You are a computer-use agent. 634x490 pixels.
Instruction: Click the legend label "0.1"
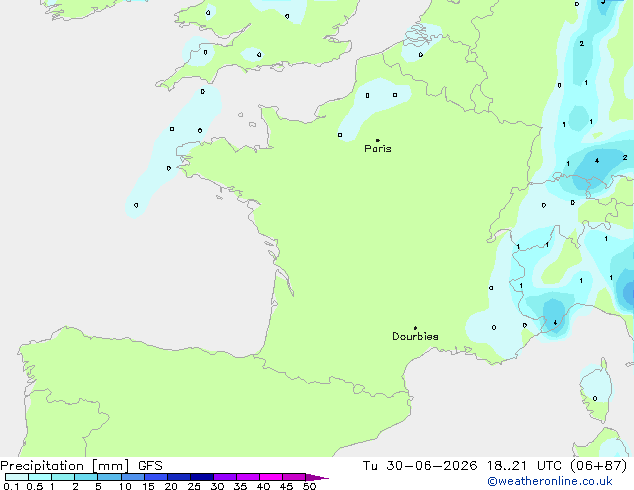coord(11,486)
